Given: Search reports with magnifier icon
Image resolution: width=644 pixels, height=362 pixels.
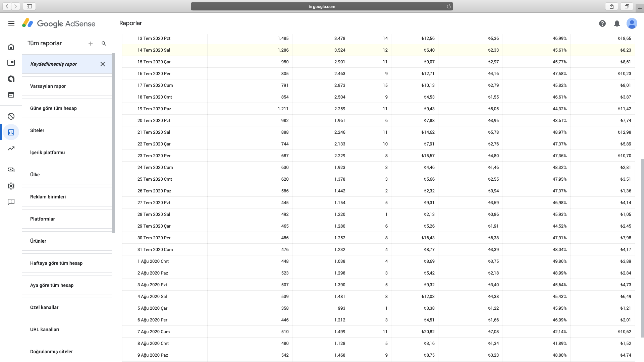Looking at the screenshot, I should tap(104, 44).
